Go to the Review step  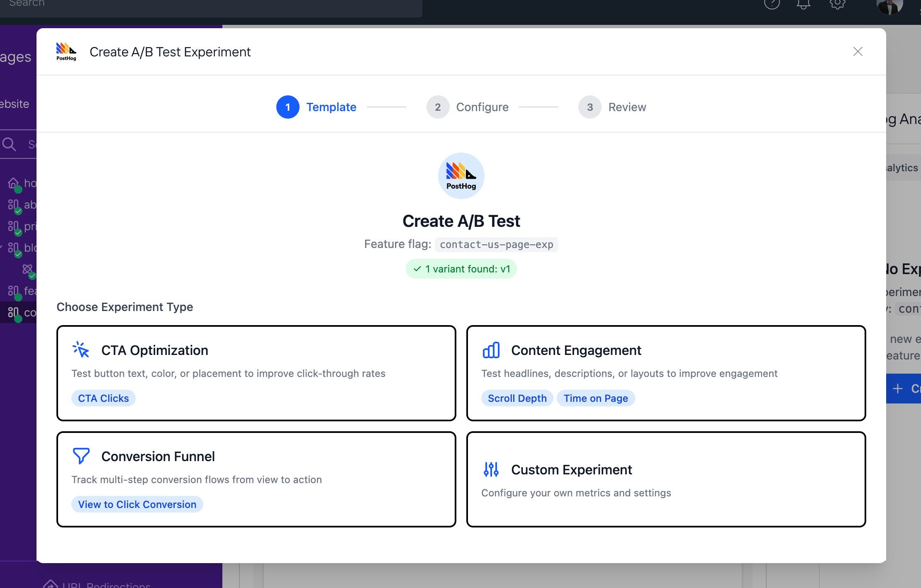pyautogui.click(x=612, y=107)
